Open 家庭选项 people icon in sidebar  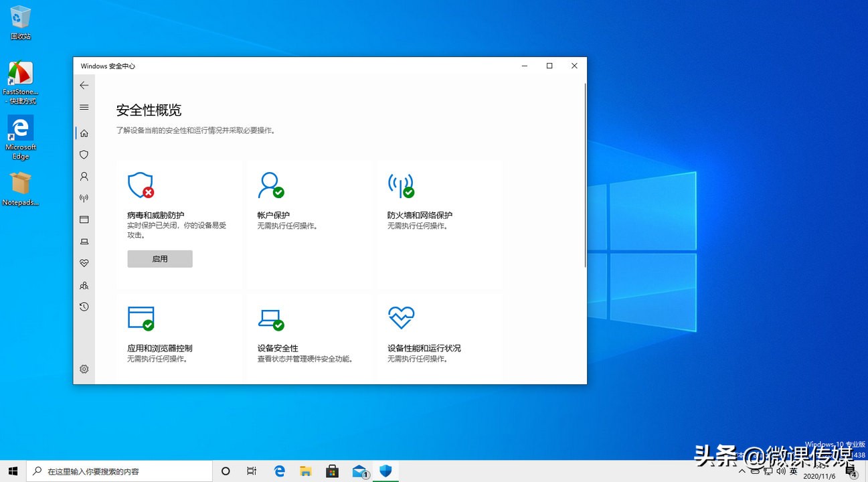[84, 285]
